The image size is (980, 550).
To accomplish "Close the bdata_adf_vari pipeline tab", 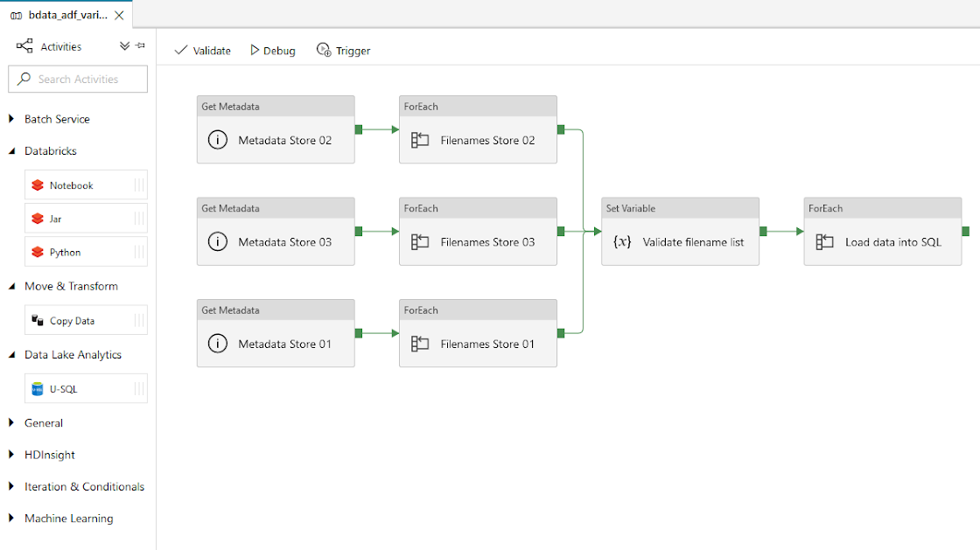I will [x=119, y=16].
